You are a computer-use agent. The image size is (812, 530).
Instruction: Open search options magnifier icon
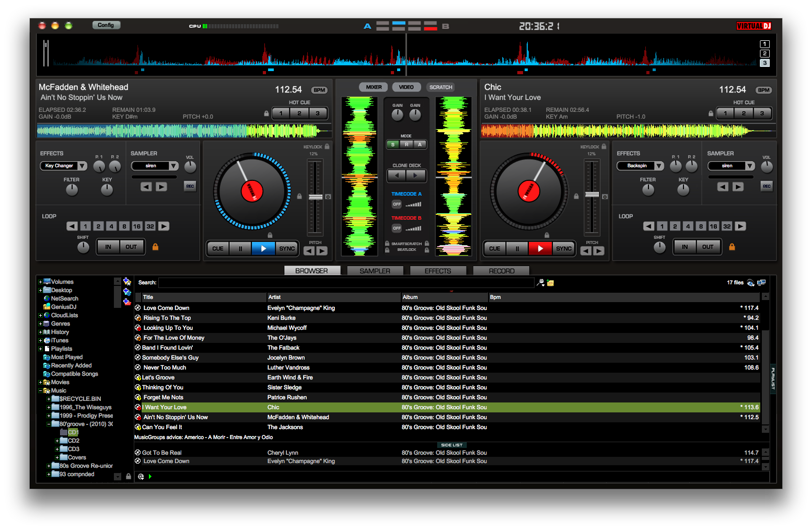[540, 283]
